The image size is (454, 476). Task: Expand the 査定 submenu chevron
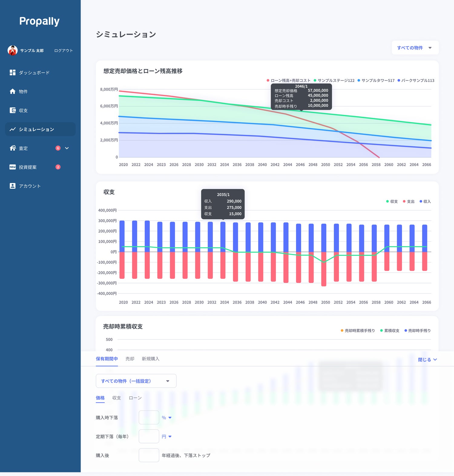pos(67,148)
